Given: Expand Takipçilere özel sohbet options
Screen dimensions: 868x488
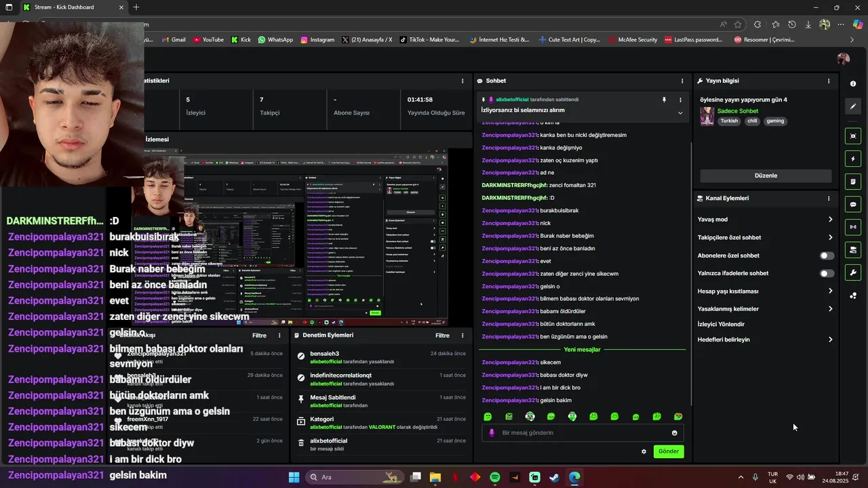Looking at the screenshot, I should 766,237.
